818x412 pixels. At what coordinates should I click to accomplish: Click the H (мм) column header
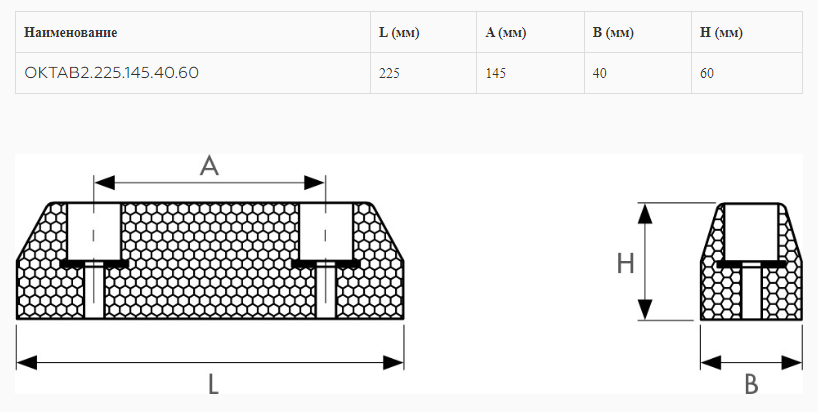(747, 32)
